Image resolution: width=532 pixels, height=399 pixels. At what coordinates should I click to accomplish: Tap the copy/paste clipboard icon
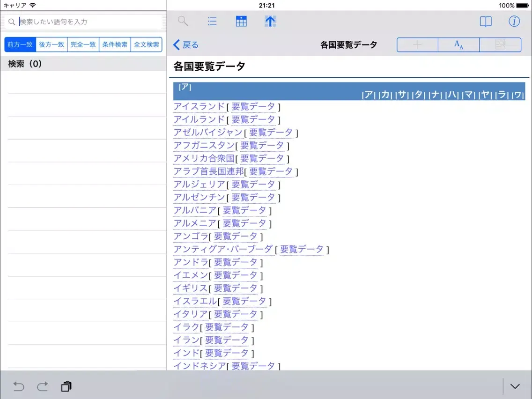[66, 386]
